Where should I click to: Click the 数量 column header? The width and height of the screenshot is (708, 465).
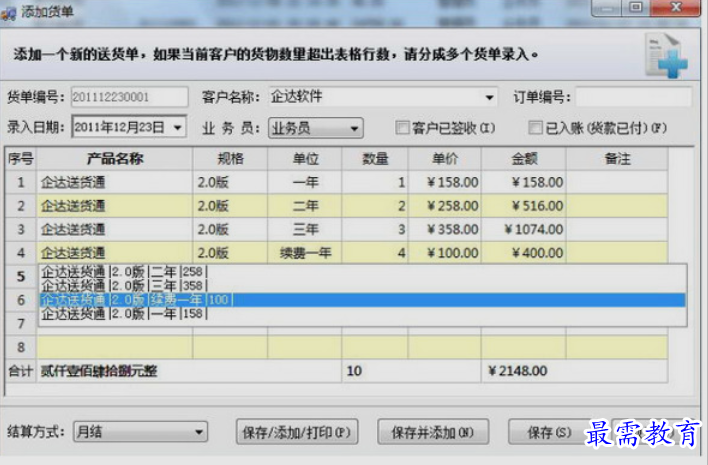pos(375,159)
